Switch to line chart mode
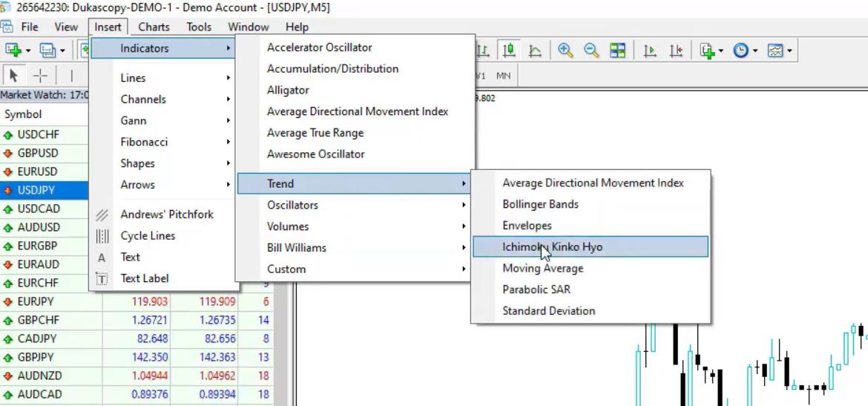Viewport: 868px width, 406px height. [x=535, y=50]
